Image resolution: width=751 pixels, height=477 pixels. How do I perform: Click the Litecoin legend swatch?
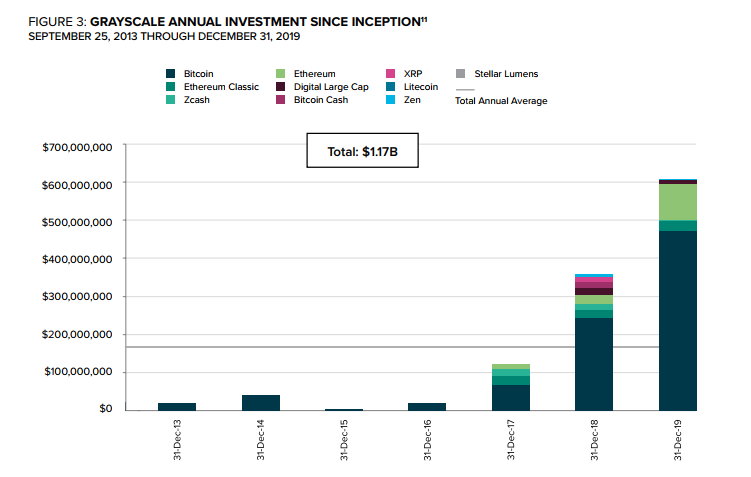[390, 87]
